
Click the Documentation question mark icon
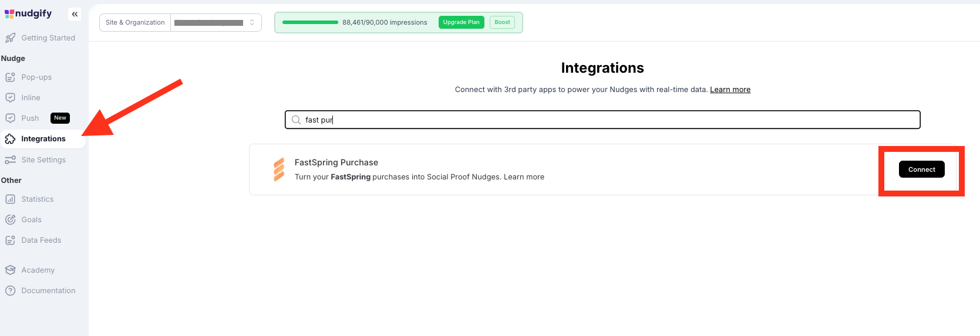click(x=10, y=291)
